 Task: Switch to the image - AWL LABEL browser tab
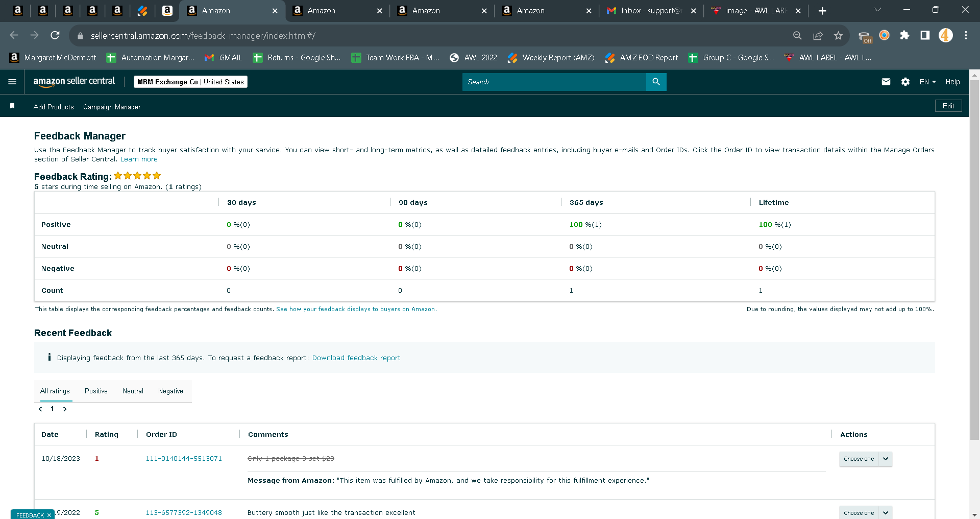click(756, 11)
